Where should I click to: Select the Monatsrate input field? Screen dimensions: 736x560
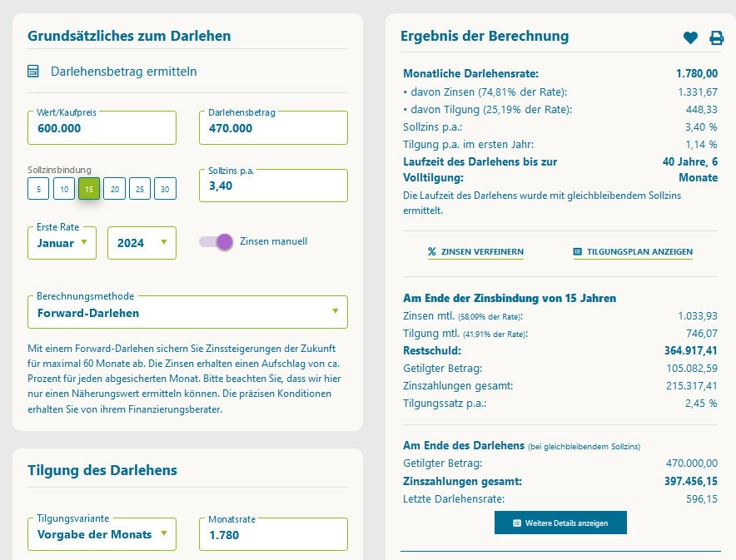tap(273, 534)
